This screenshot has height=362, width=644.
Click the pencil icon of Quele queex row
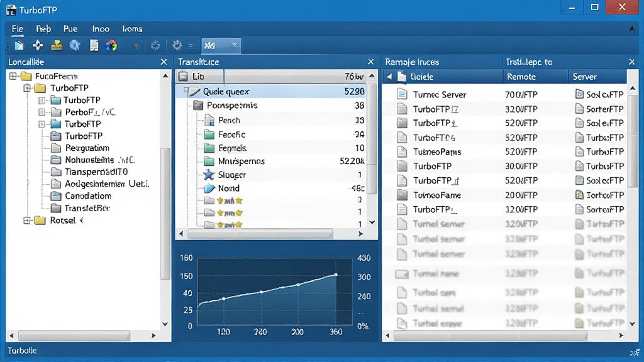[194, 91]
